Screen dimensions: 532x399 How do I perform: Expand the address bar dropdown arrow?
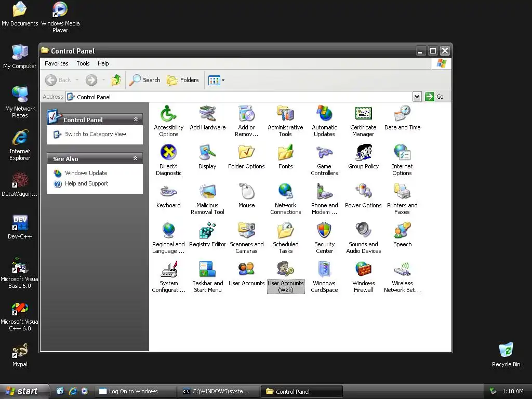(x=417, y=97)
